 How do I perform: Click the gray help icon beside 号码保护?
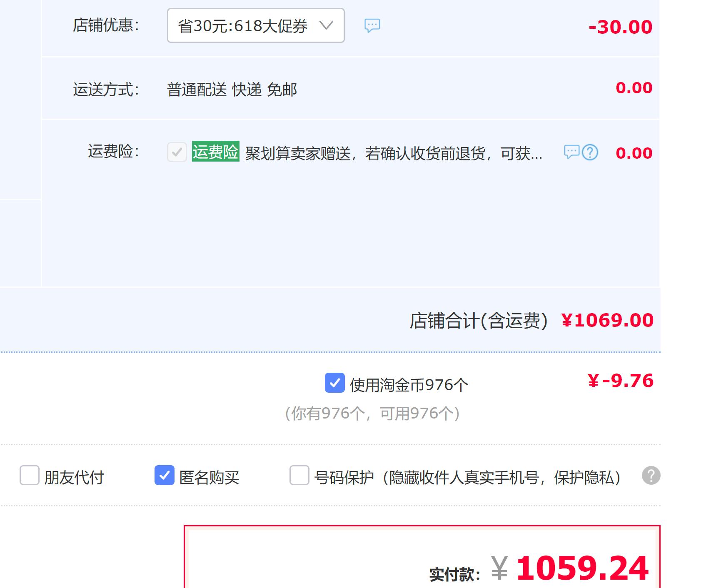pos(651,476)
